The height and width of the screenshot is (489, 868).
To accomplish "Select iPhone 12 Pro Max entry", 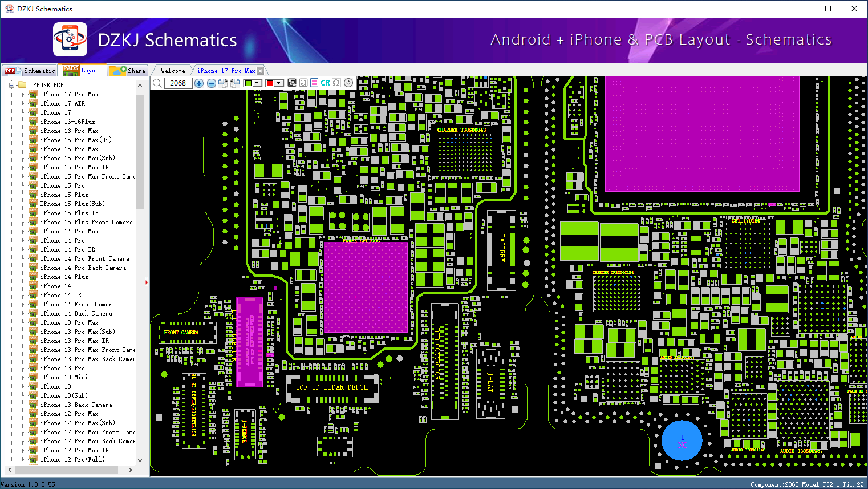I will 69,414.
